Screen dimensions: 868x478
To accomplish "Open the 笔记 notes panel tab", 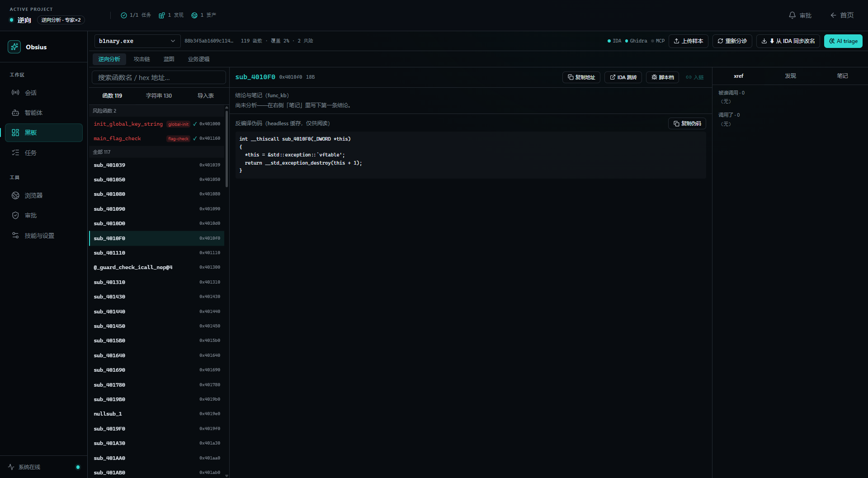I will [842, 76].
